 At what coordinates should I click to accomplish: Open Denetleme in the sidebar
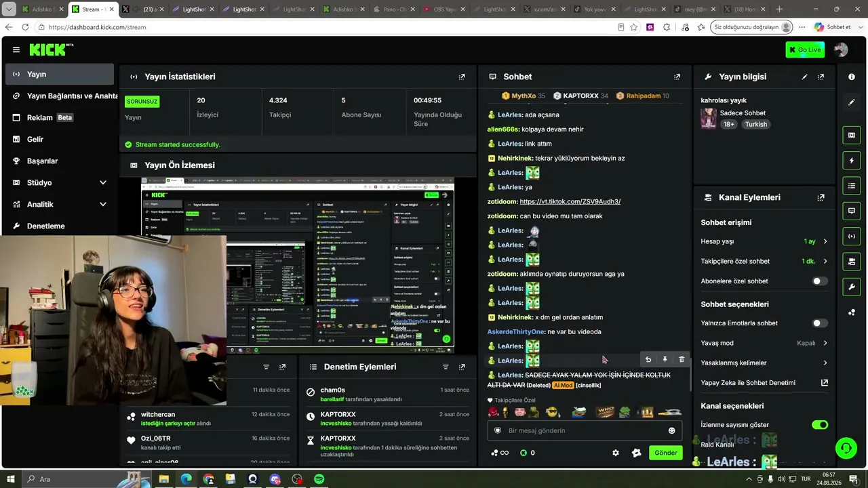pos(60,226)
